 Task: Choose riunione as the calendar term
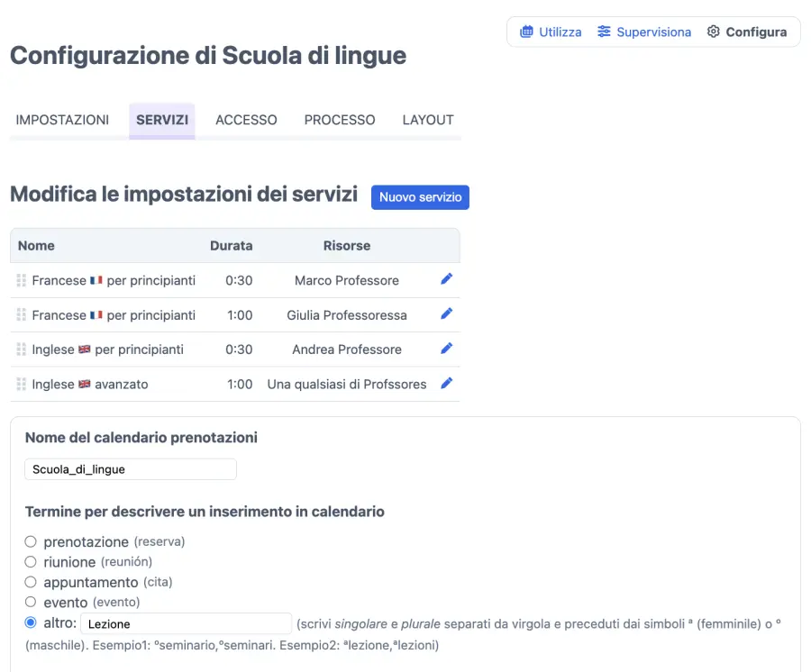click(30, 561)
